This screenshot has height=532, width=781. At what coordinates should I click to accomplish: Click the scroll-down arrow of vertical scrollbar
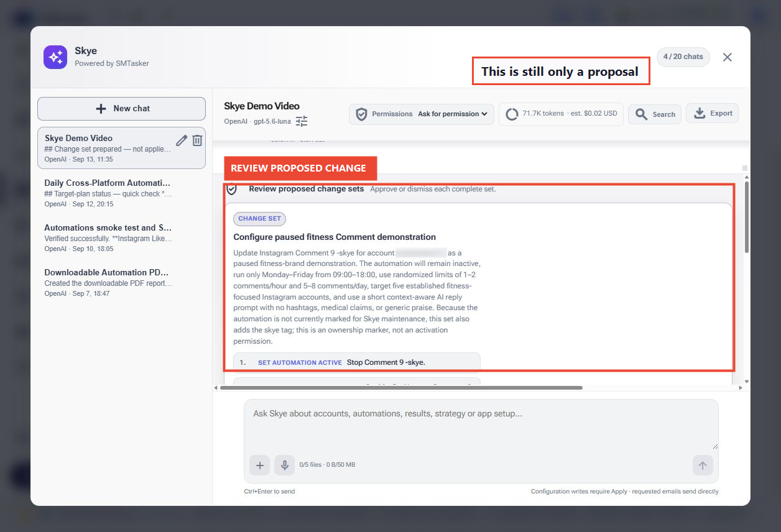(746, 381)
